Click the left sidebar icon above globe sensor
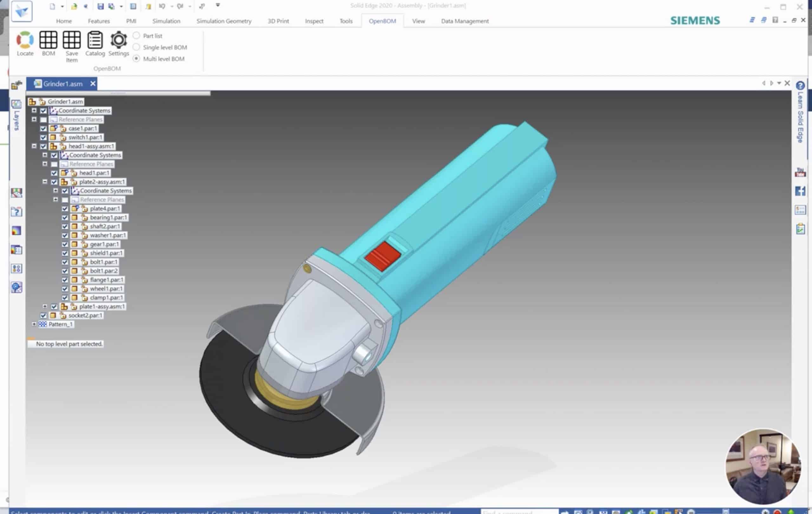This screenshot has width=812, height=514. point(16,268)
